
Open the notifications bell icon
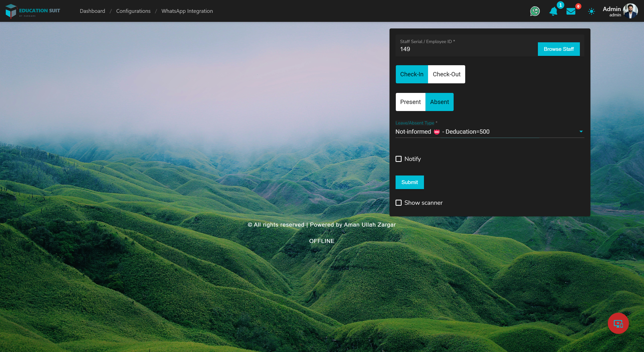tap(553, 11)
